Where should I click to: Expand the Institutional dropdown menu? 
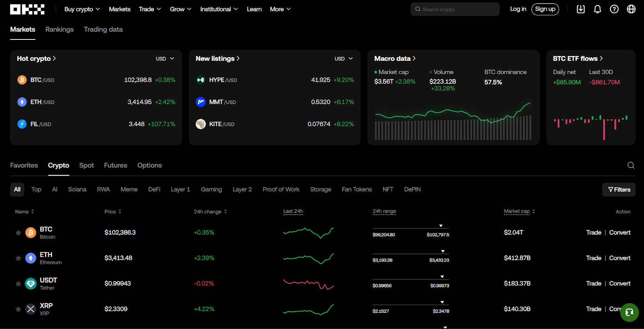[x=219, y=9]
